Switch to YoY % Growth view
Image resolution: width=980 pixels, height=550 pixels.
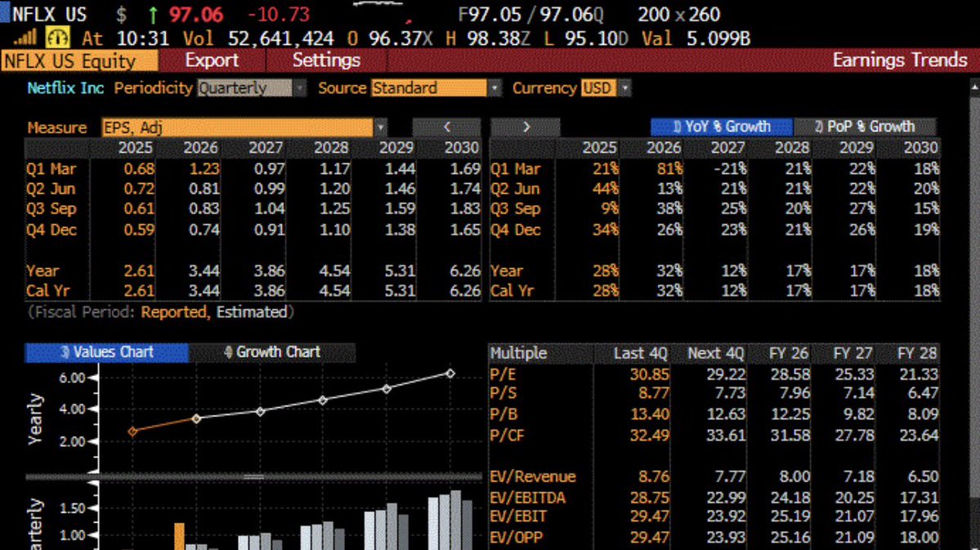[721, 127]
